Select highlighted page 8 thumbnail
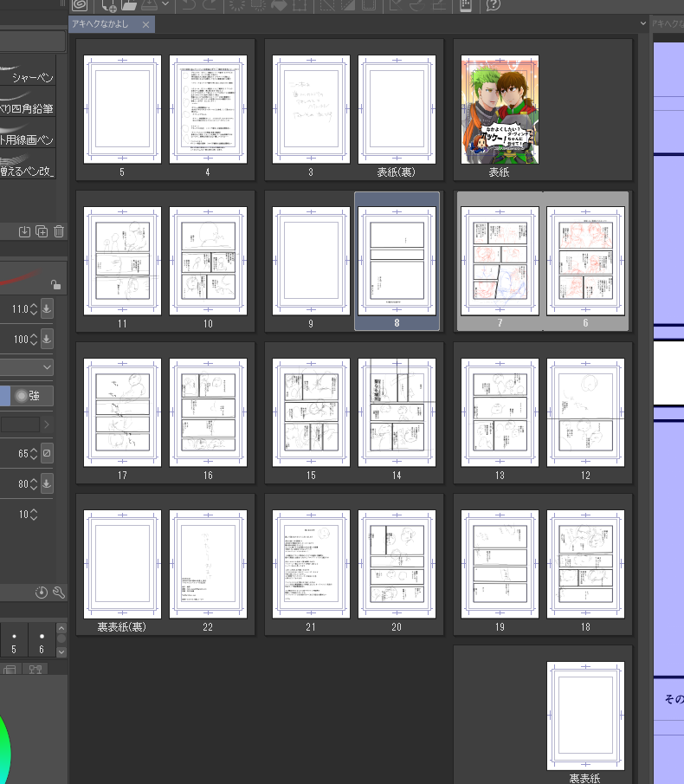The height and width of the screenshot is (784, 684). 397,261
